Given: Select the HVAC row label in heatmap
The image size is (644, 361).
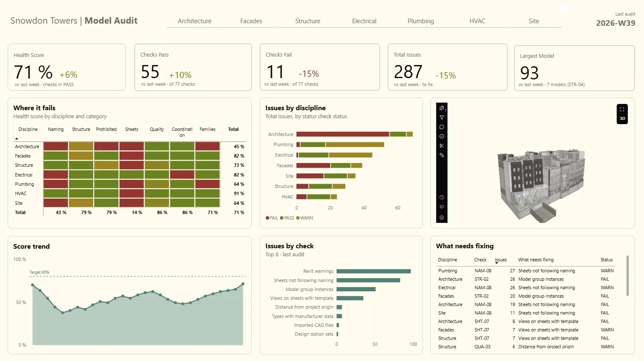Looking at the screenshot, I should tap(21, 193).
